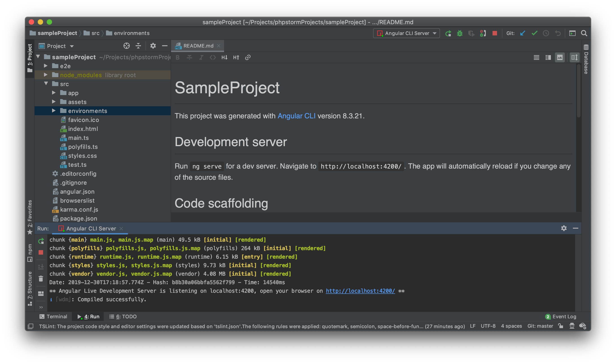Stop the running Angular CLI Server

[495, 33]
